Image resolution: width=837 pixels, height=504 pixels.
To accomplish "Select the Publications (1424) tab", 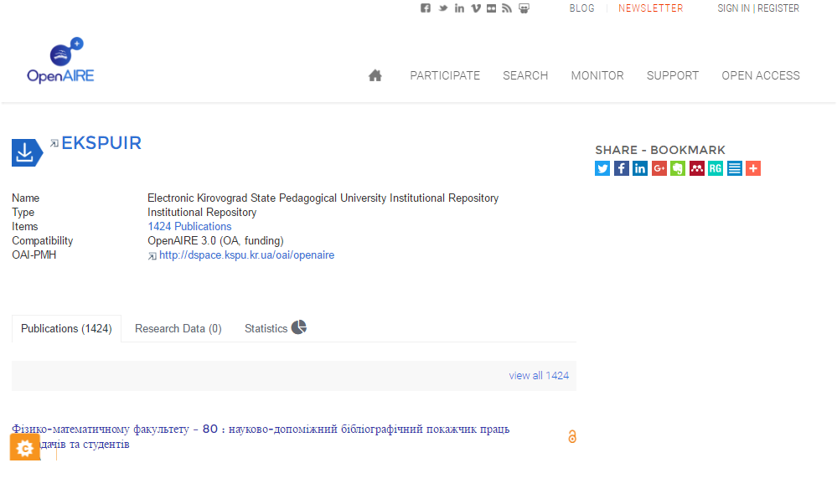I will 66,328.
